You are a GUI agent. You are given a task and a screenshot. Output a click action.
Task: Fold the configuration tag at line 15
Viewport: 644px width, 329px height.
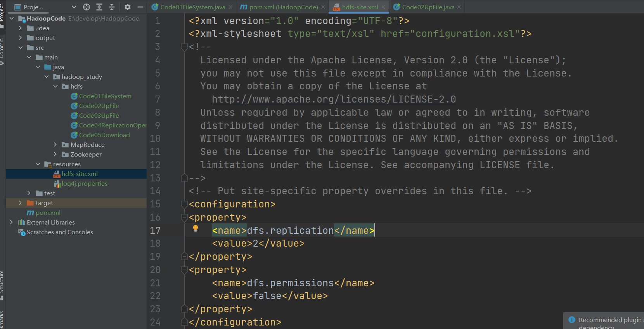[184, 204]
